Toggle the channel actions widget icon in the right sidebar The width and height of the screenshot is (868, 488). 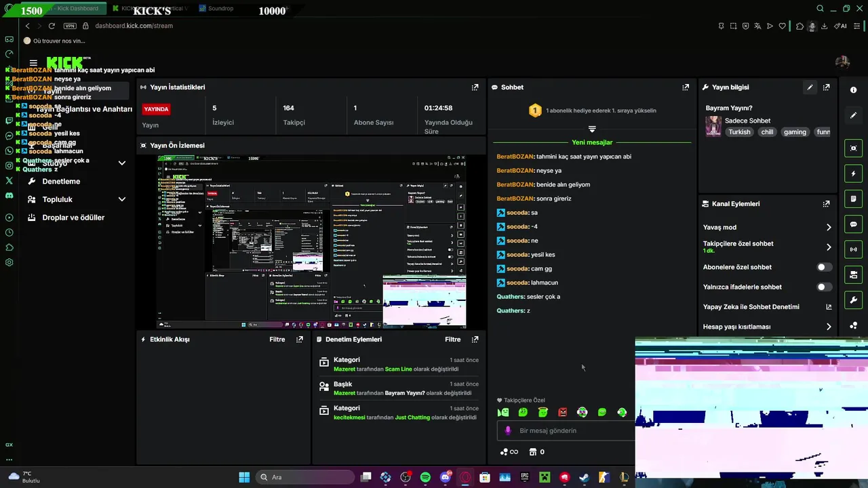(x=853, y=274)
